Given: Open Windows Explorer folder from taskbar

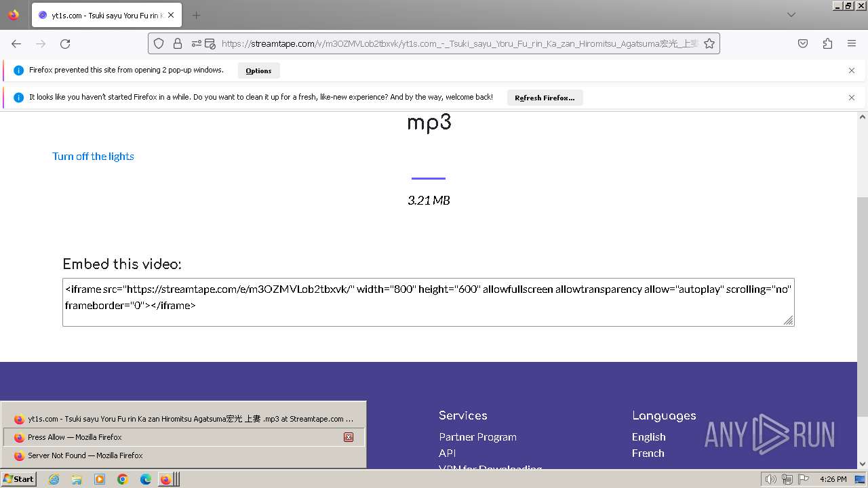Looking at the screenshot, I should pyautogui.click(x=77, y=479).
